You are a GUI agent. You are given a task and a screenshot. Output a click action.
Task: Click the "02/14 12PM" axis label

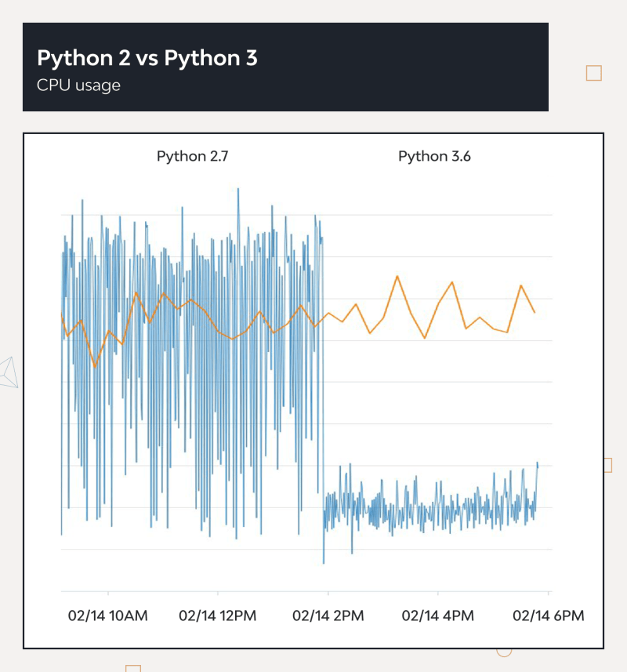pos(218,616)
